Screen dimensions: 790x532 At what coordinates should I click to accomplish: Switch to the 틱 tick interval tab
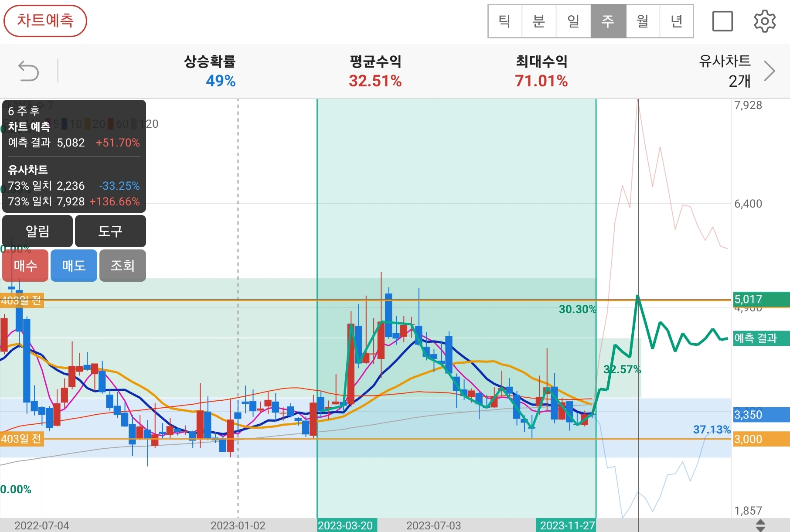(x=505, y=21)
